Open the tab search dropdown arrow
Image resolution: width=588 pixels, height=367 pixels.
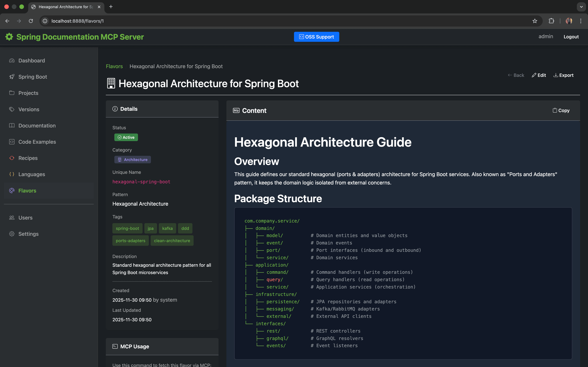[581, 7]
